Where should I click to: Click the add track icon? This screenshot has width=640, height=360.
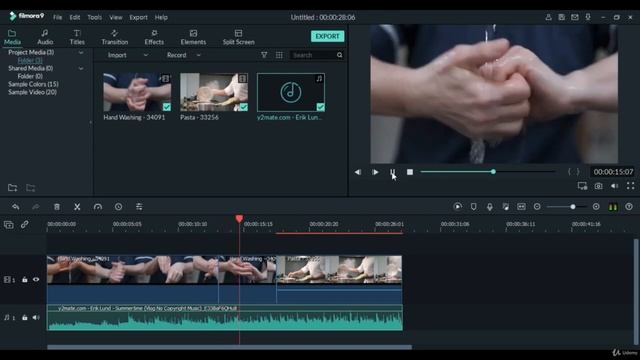click(x=9, y=225)
